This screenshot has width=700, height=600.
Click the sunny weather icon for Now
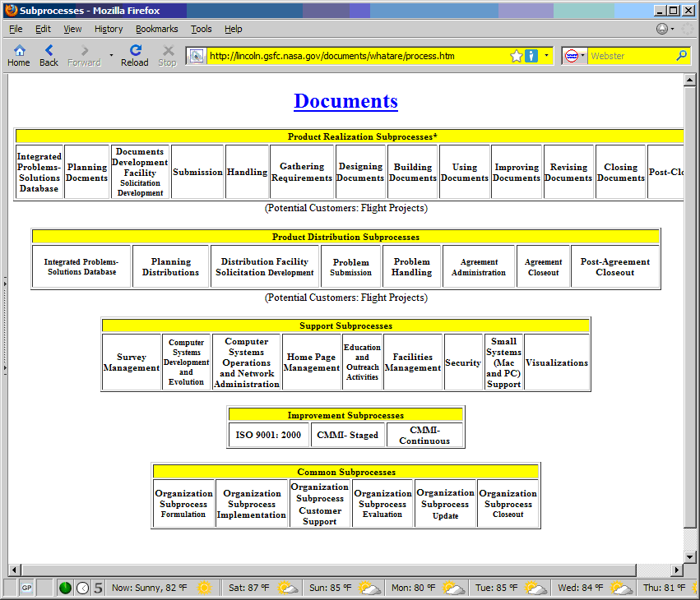tap(205, 588)
